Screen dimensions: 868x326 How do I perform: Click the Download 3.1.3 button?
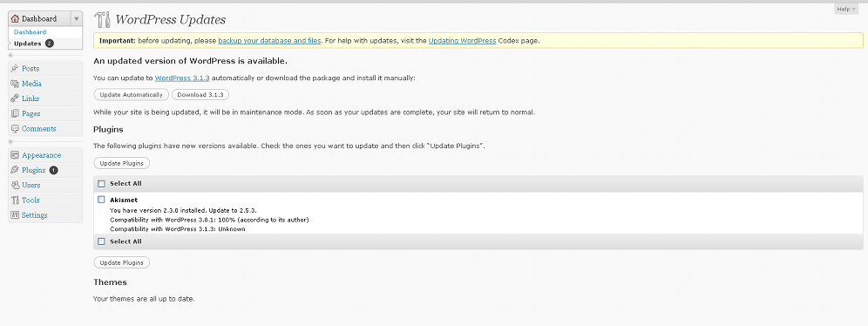200,95
